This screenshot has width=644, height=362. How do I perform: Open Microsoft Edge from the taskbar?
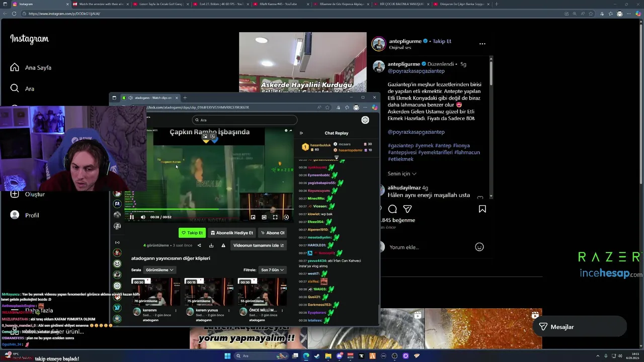[306, 356]
